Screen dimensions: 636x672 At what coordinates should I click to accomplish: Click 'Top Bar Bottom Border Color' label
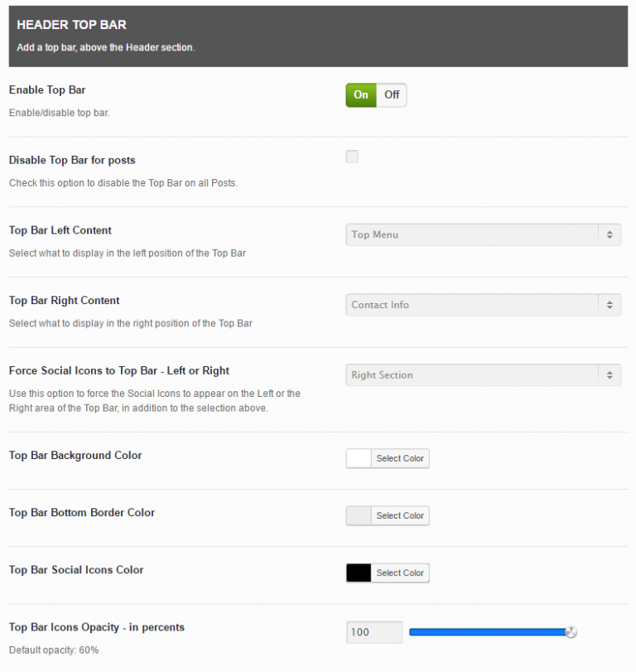point(82,513)
